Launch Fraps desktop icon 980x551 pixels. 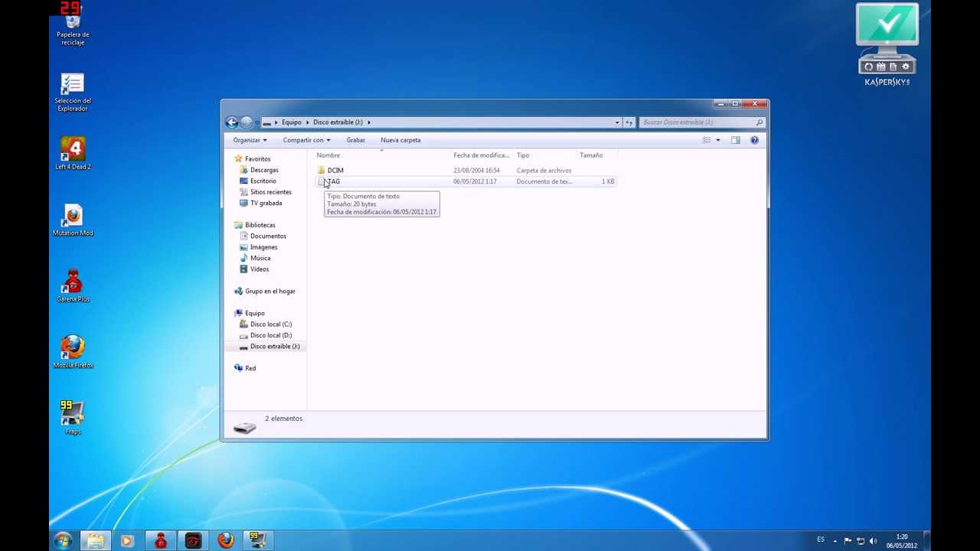(x=73, y=418)
